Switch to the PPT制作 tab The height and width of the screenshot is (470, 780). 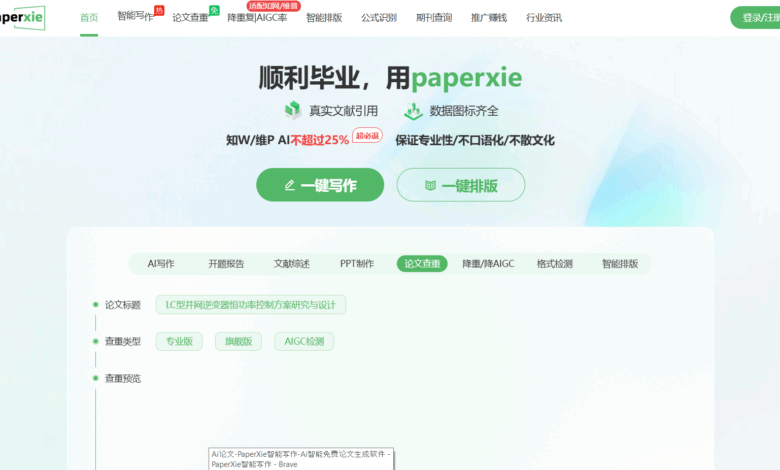point(357,264)
